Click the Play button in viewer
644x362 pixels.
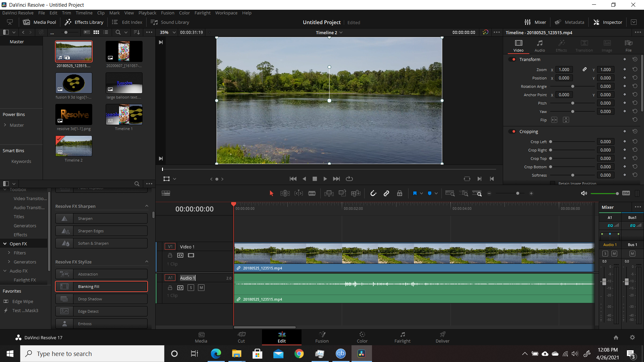pyautogui.click(x=325, y=179)
